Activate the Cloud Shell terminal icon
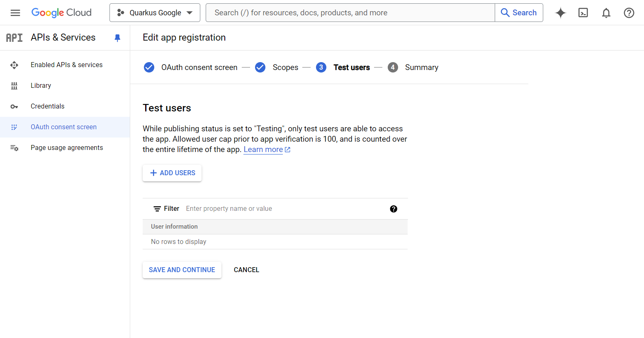This screenshot has width=644, height=338. pos(583,13)
